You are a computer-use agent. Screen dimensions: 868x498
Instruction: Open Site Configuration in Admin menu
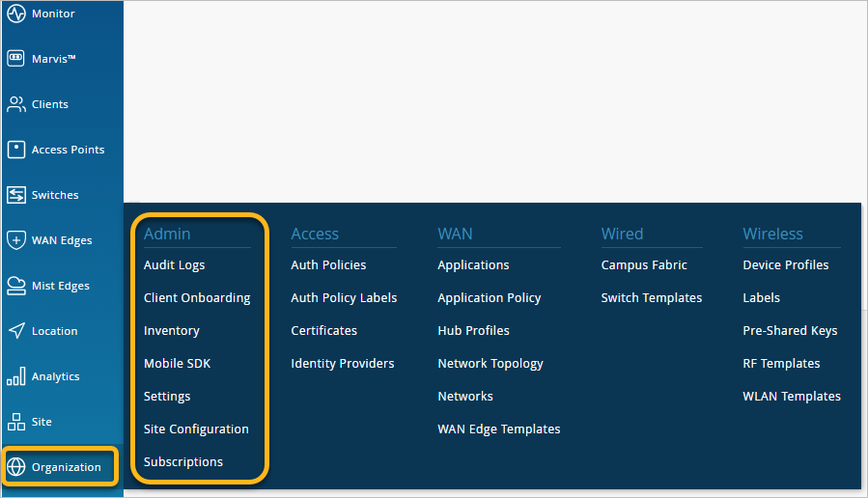196,429
